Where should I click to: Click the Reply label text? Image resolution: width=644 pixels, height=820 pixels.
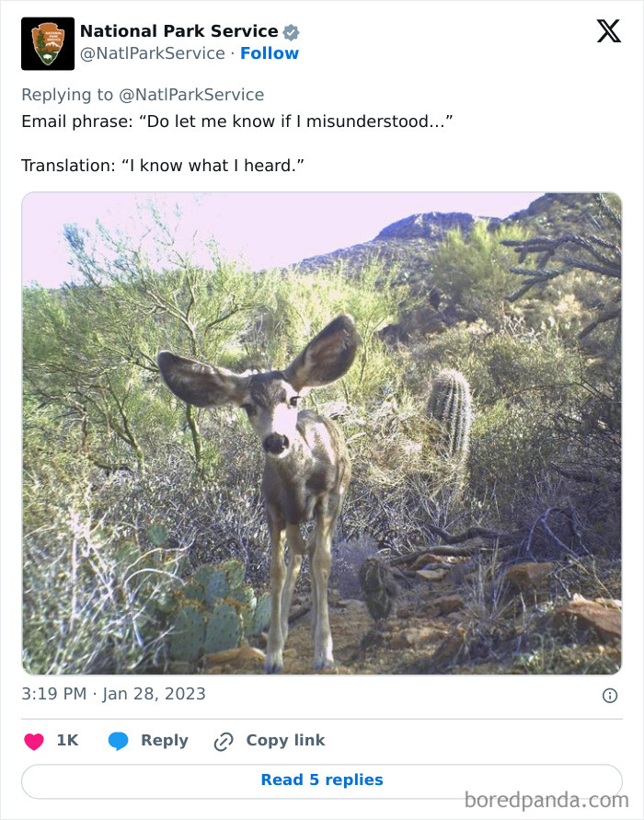(x=165, y=740)
